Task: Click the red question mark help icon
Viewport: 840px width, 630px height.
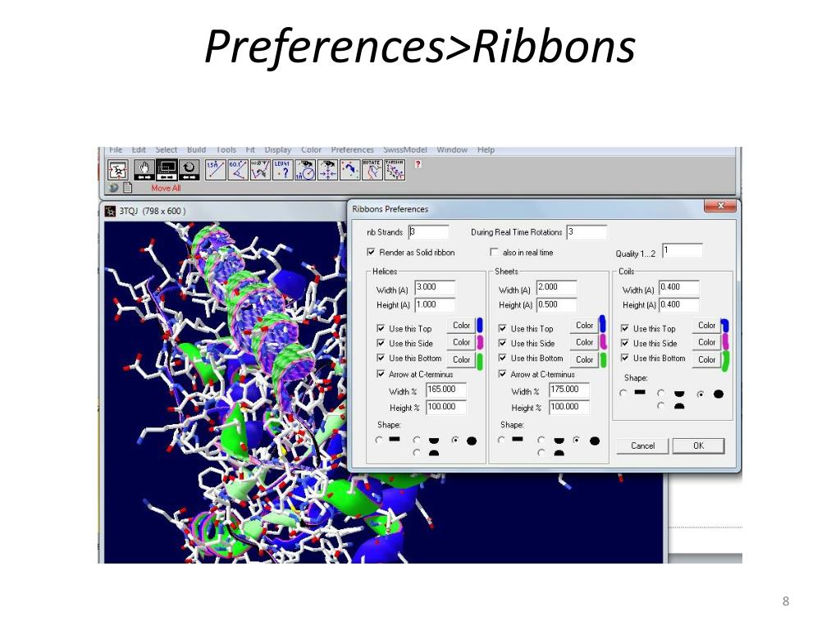Action: pyautogui.click(x=418, y=164)
